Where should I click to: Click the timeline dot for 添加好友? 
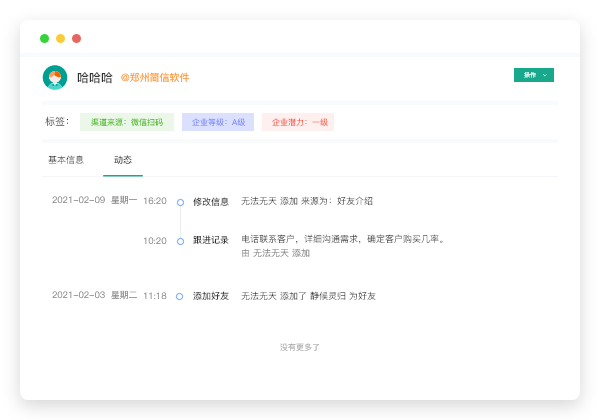[x=180, y=296]
